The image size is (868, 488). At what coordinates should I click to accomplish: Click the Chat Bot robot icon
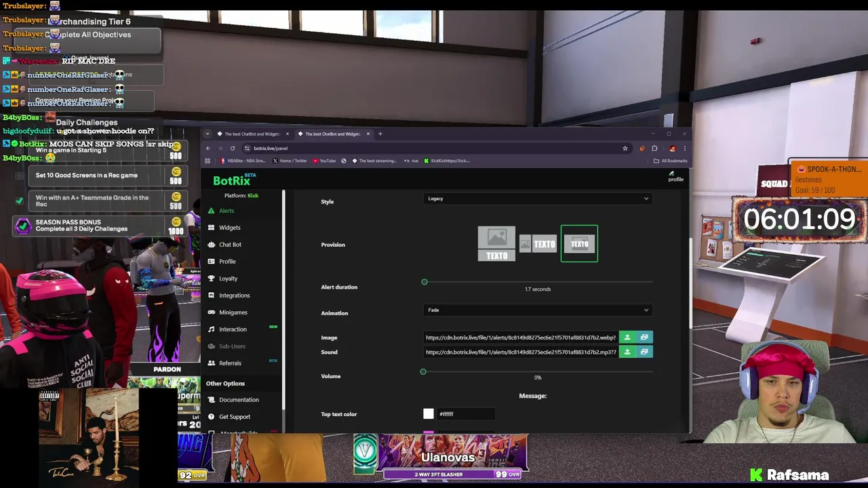[212, 245]
